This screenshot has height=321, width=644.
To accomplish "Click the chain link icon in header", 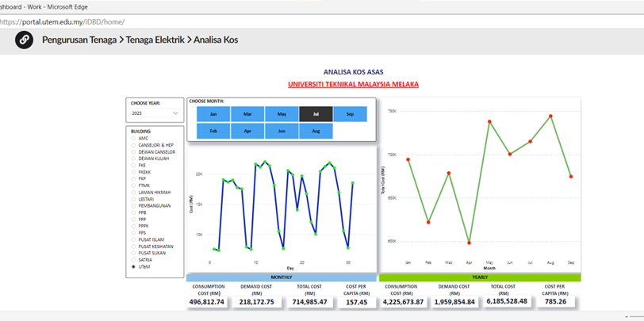I will (25, 40).
